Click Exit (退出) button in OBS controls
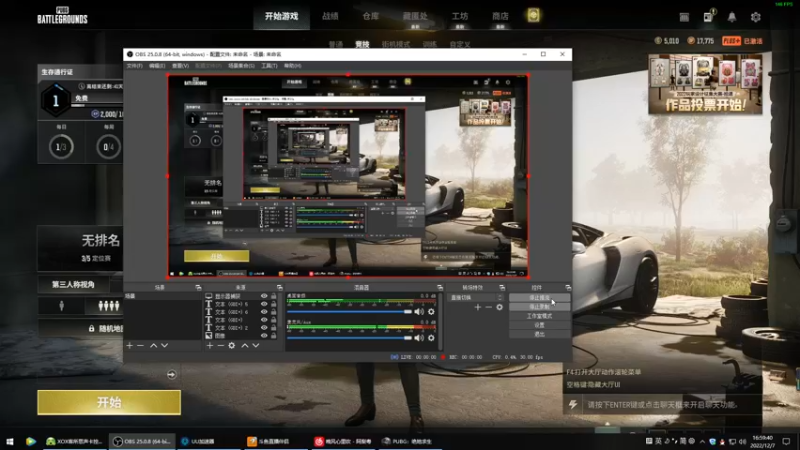 [x=539, y=334]
